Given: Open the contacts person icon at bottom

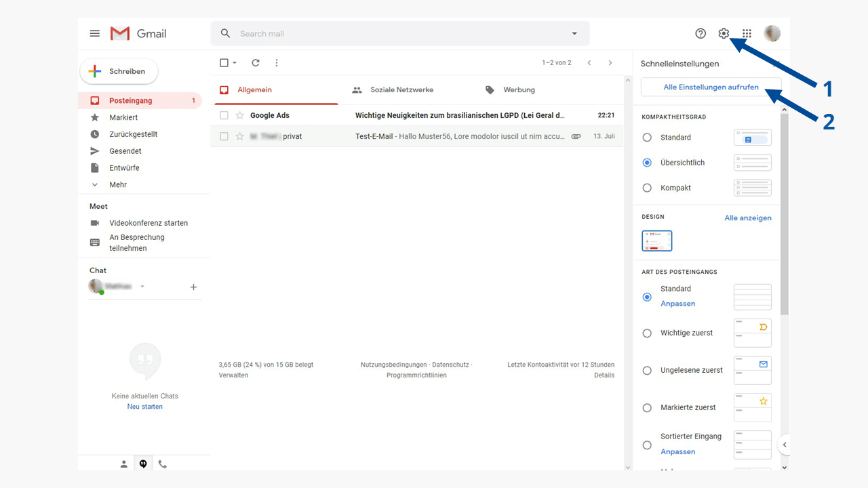Looking at the screenshot, I should (124, 464).
